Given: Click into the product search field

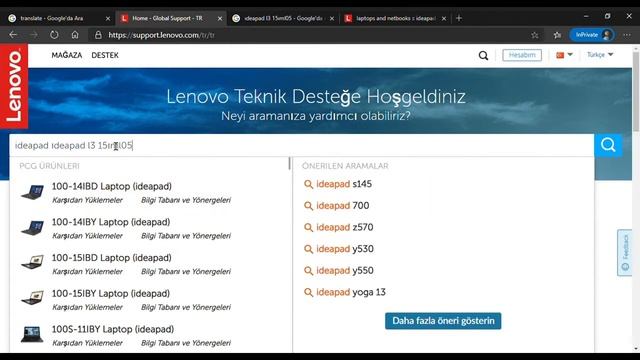Looking at the screenshot, I should tap(302, 145).
